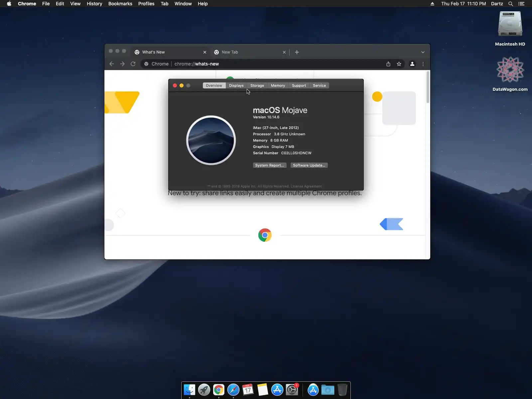Image resolution: width=532 pixels, height=399 pixels.
Task: Close the About This Mac window
Action: (x=175, y=85)
